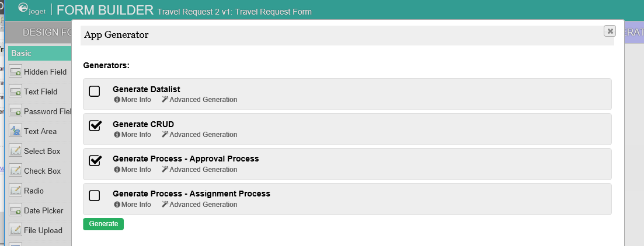
Task: Close the App Generator dialog
Action: point(610,31)
